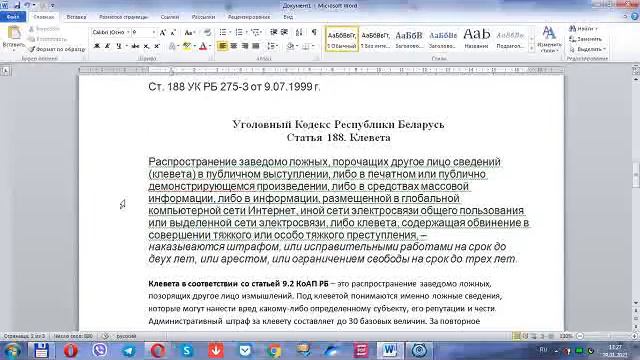Select Align Left paragraph alignment

pos(222,46)
